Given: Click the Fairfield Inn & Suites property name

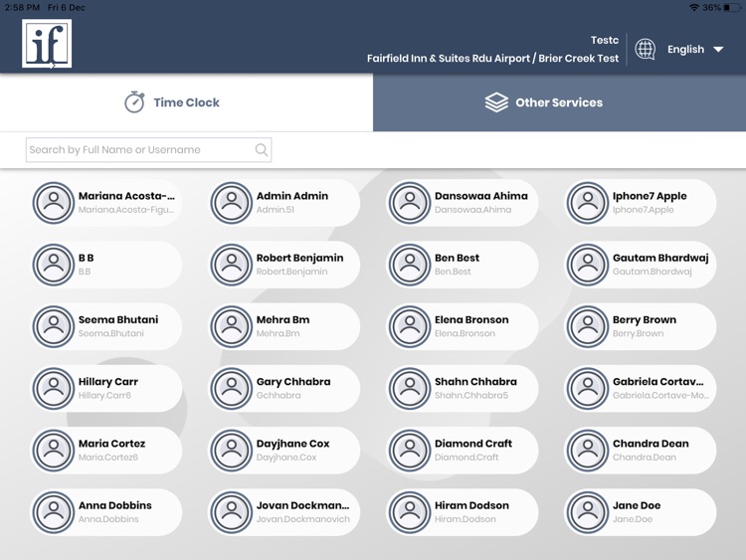Looking at the screenshot, I should (492, 58).
